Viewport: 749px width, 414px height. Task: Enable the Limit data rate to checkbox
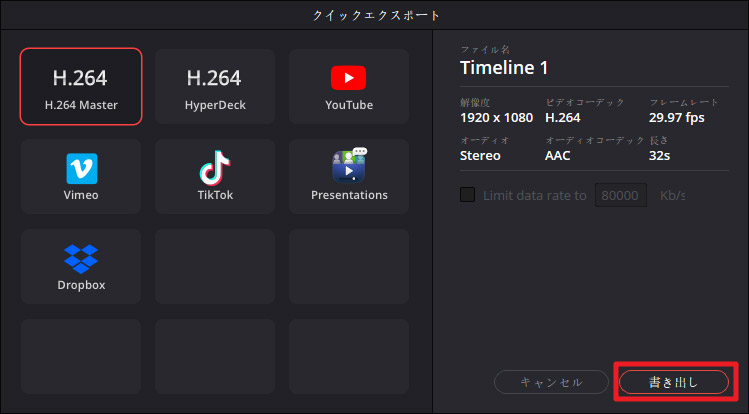coord(467,195)
